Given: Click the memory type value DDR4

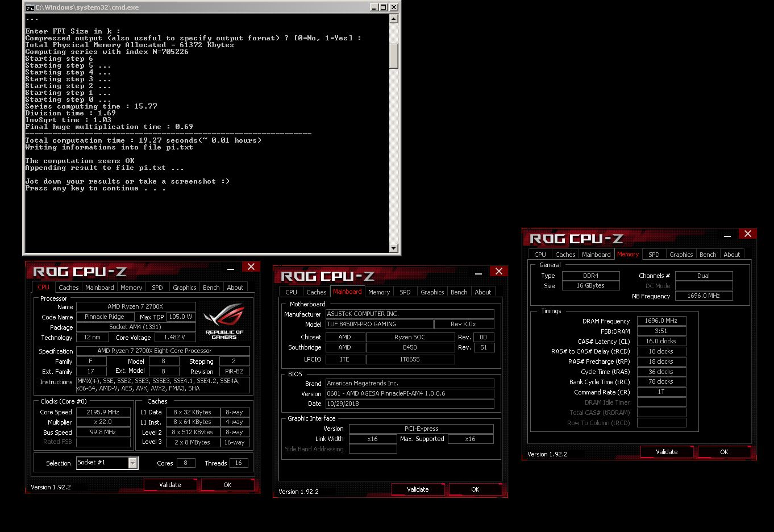Looking at the screenshot, I should coord(591,276).
